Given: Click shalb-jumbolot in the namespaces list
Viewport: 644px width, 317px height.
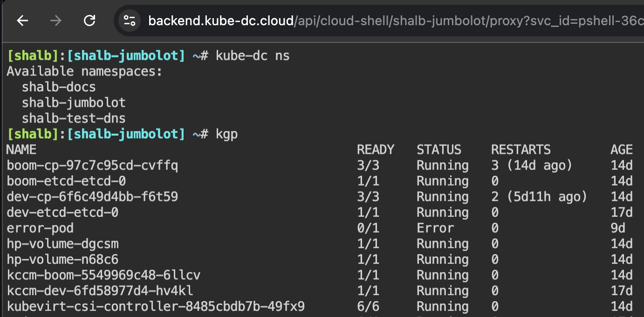Looking at the screenshot, I should (x=74, y=103).
